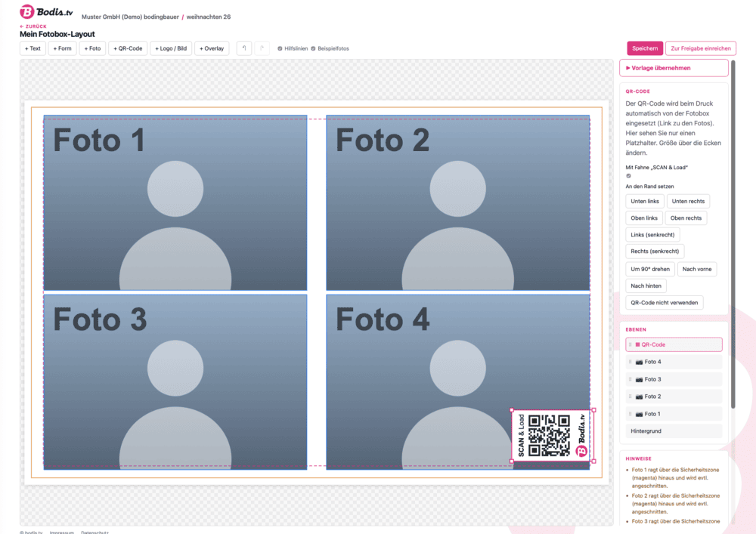
Task: Click 'weihnachten 26' breadcrumb
Action: click(209, 17)
